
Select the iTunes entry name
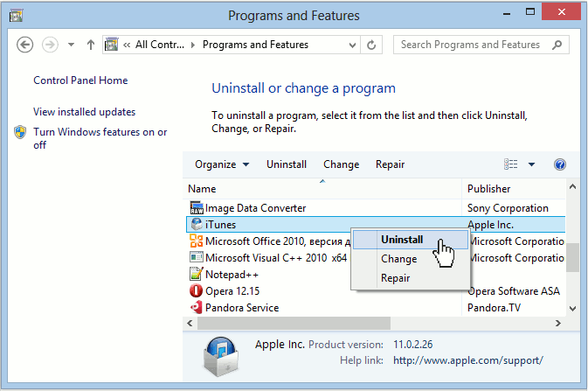click(220, 225)
